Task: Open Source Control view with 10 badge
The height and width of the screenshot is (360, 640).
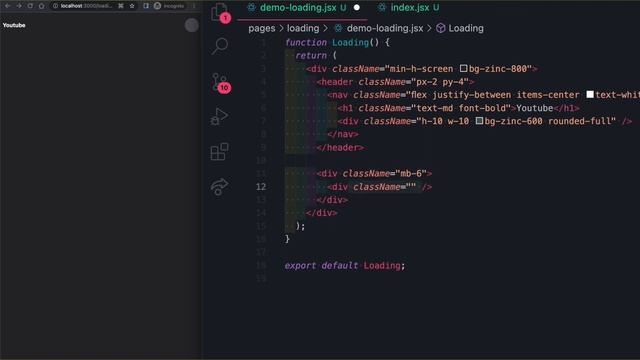Action: pyautogui.click(x=220, y=83)
